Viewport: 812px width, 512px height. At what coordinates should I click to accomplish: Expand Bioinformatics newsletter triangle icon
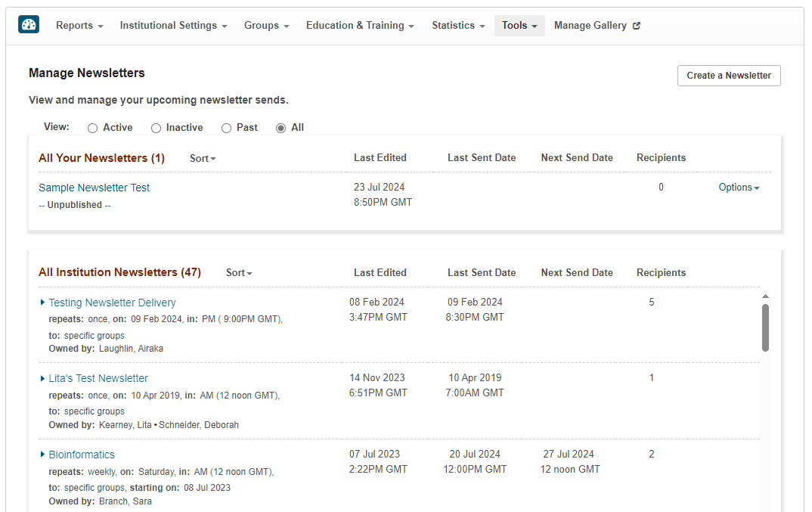(x=43, y=455)
